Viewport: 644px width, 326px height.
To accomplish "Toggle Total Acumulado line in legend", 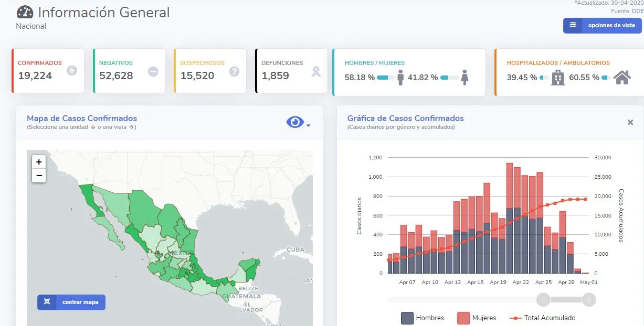I will 543,318.
